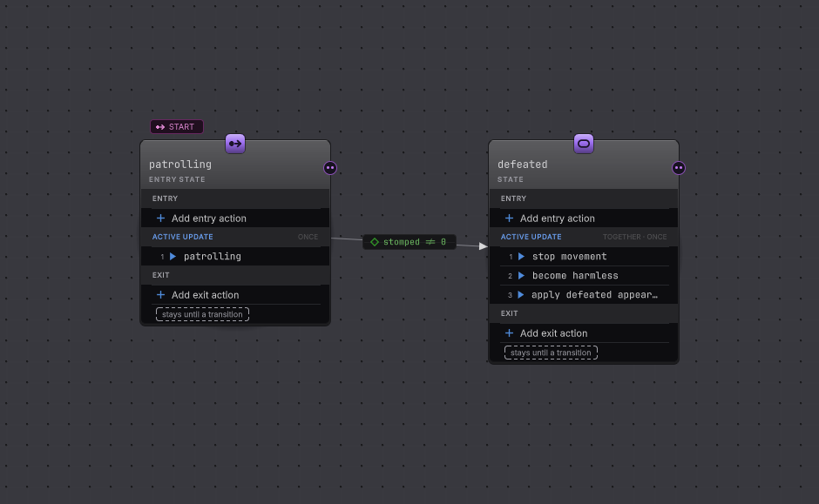Select the stop movement action text
819x504 pixels.
pyautogui.click(x=569, y=256)
